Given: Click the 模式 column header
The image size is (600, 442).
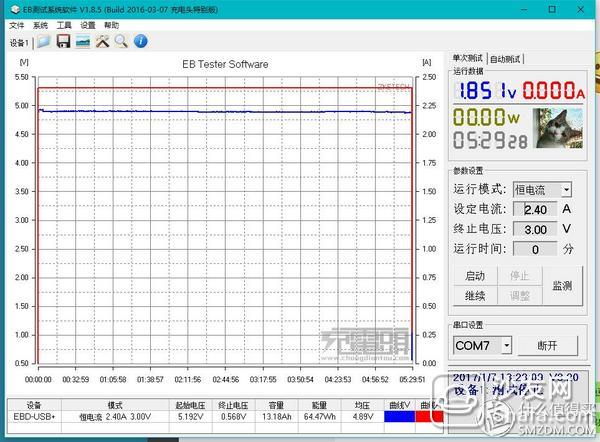Looking at the screenshot, I should pos(115,405).
